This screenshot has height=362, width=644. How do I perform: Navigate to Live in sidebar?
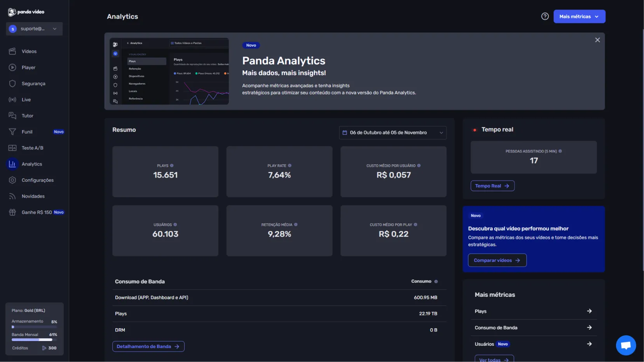(x=26, y=100)
